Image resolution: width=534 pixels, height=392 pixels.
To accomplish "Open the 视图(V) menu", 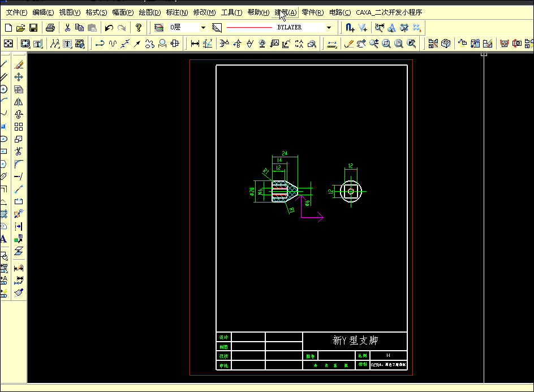I will click(x=70, y=12).
